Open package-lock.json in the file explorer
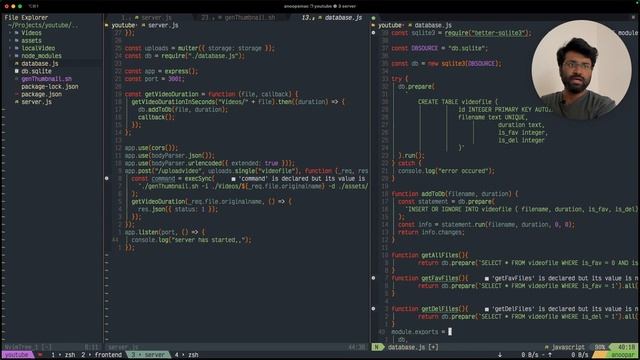The image size is (640, 360). [x=50, y=87]
